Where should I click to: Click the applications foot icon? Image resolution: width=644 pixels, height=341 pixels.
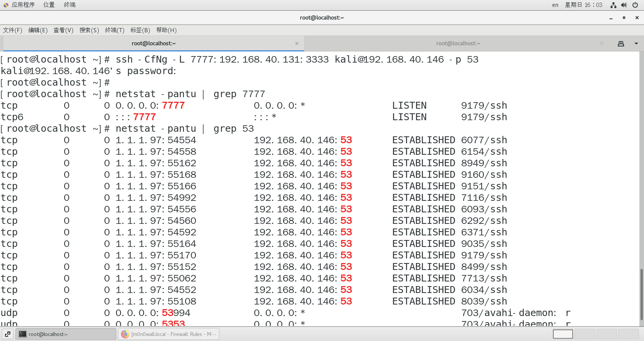[x=6, y=5]
